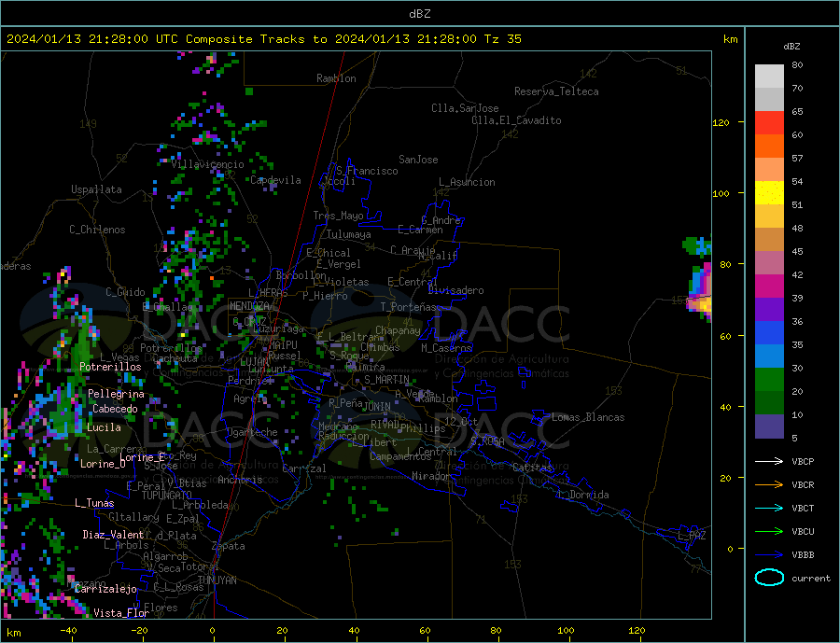Pick the light orange 54–57 dBZ swatch
This screenshot has width=840, height=643.
[769, 169]
